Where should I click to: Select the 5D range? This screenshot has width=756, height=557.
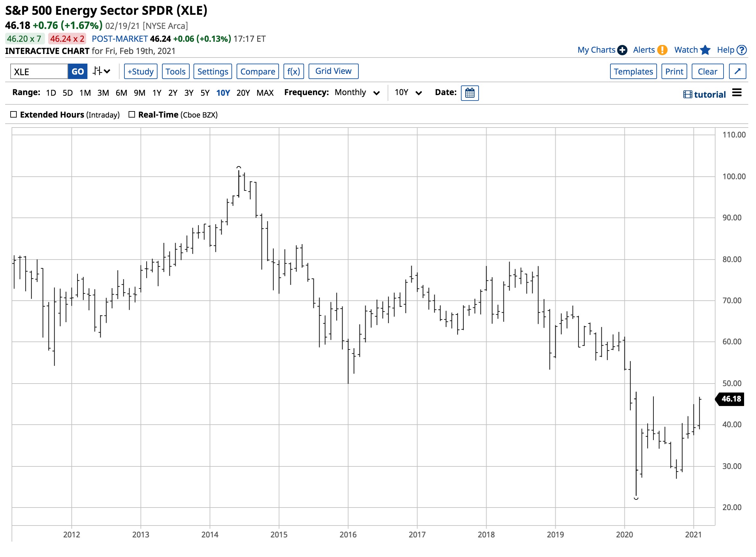[x=67, y=93]
